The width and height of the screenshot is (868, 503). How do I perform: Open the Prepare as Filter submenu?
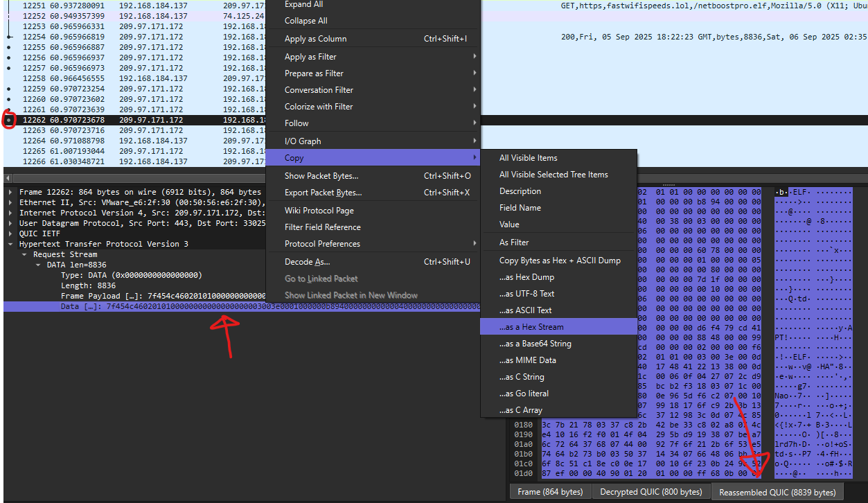(x=373, y=73)
